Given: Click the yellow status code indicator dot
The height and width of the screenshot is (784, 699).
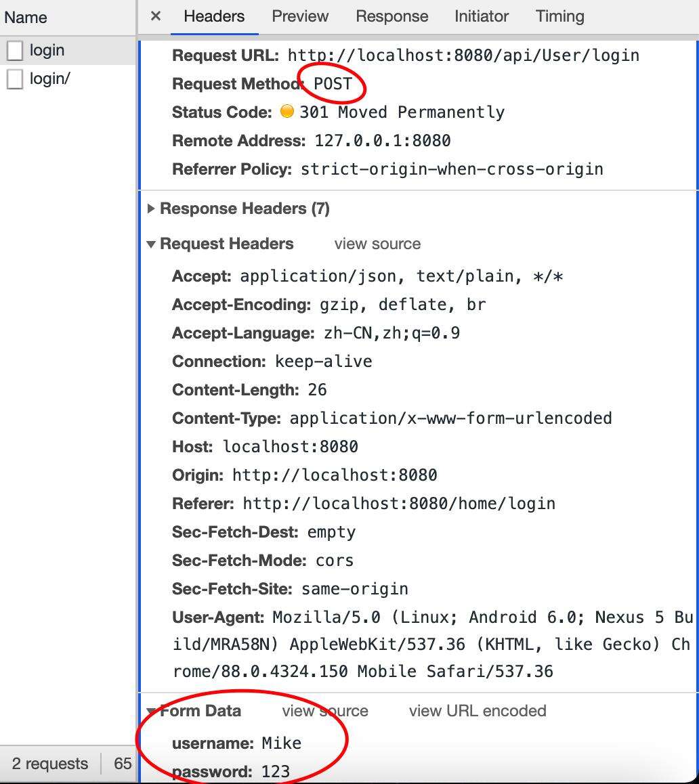Looking at the screenshot, I should click(287, 111).
